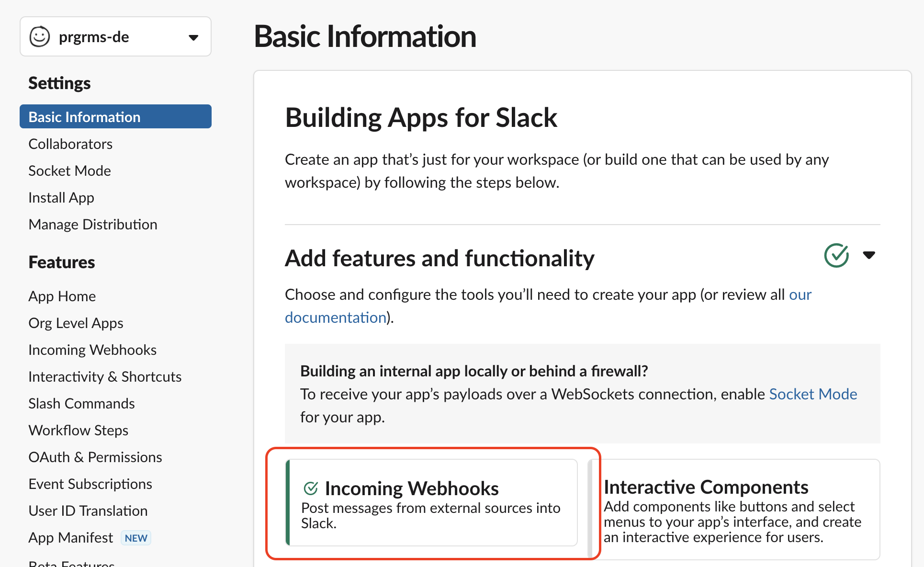Open Incoming Webhooks in the Features sidebar
This screenshot has height=567, width=924.
92,350
